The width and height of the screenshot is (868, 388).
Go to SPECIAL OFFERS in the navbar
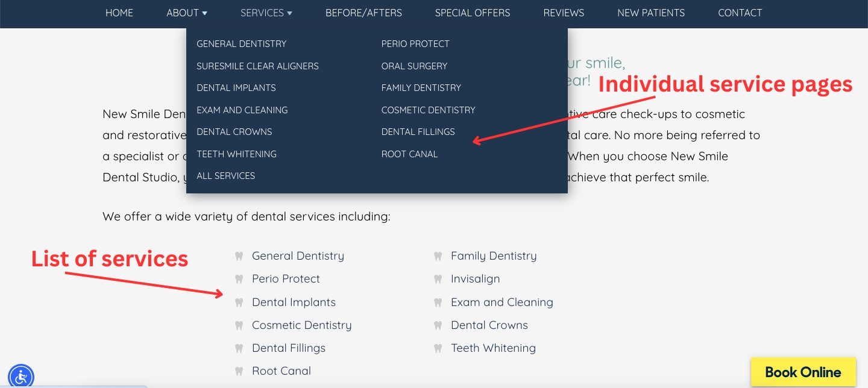pos(472,13)
